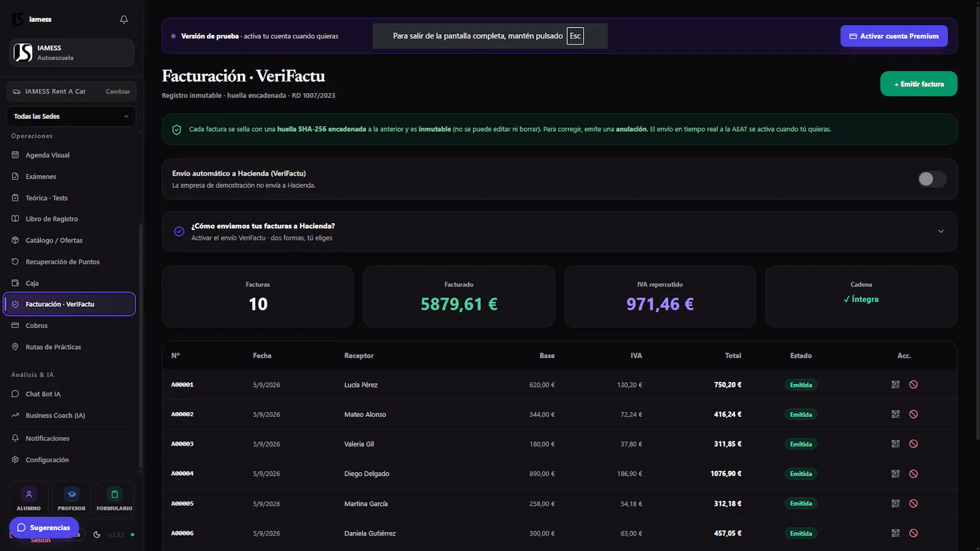Click receptor name 'Lucía Pérez'
The height and width of the screenshot is (551, 980).
(x=361, y=385)
